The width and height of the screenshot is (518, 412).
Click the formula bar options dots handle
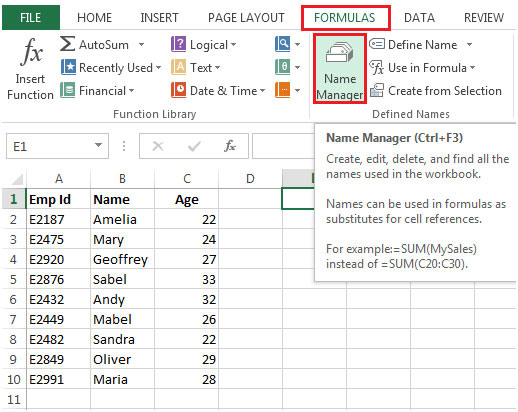pyautogui.click(x=124, y=146)
